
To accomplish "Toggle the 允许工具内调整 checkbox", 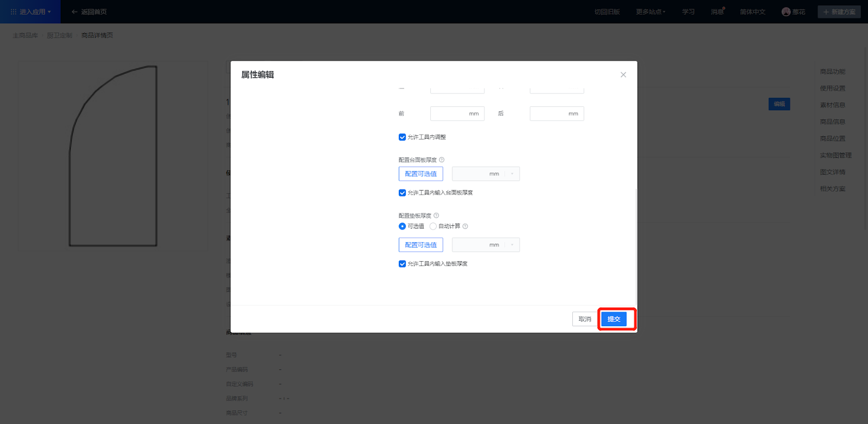I will tap(402, 137).
